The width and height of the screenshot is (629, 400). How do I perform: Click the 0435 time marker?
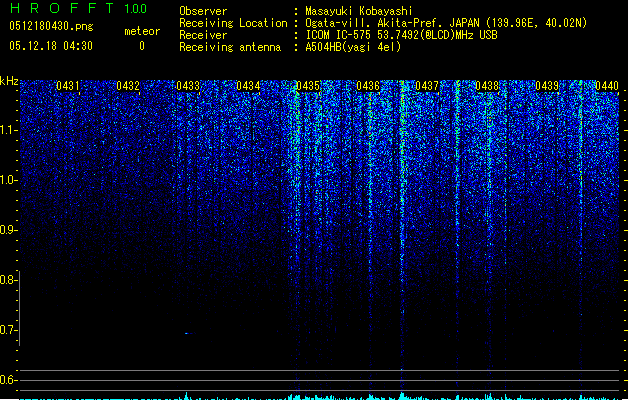point(308,85)
